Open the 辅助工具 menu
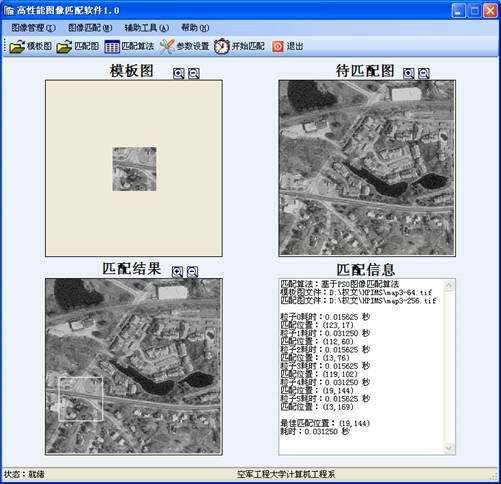Image resolution: width=501 pixels, height=484 pixels. coord(147,28)
